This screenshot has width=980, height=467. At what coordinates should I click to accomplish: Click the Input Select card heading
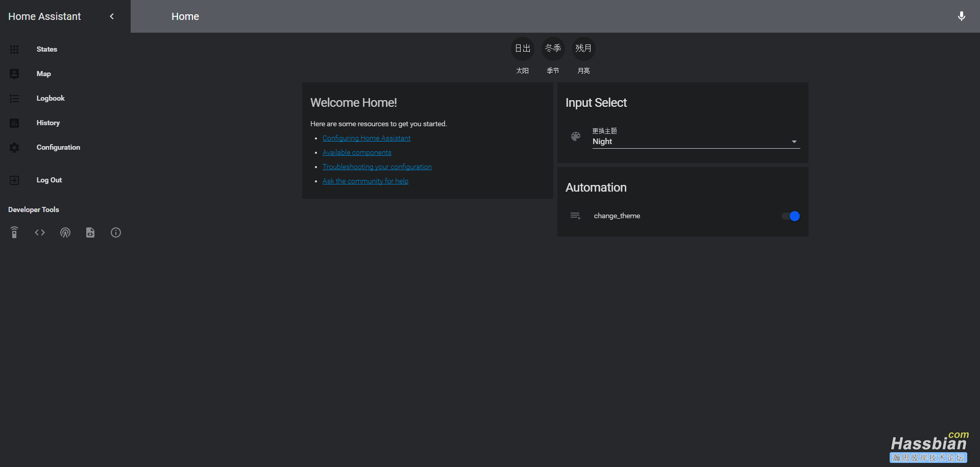coord(596,103)
